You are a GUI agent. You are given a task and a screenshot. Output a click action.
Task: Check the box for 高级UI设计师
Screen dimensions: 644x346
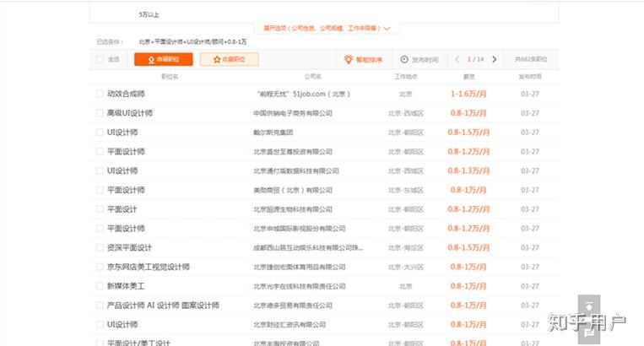pyautogui.click(x=100, y=113)
